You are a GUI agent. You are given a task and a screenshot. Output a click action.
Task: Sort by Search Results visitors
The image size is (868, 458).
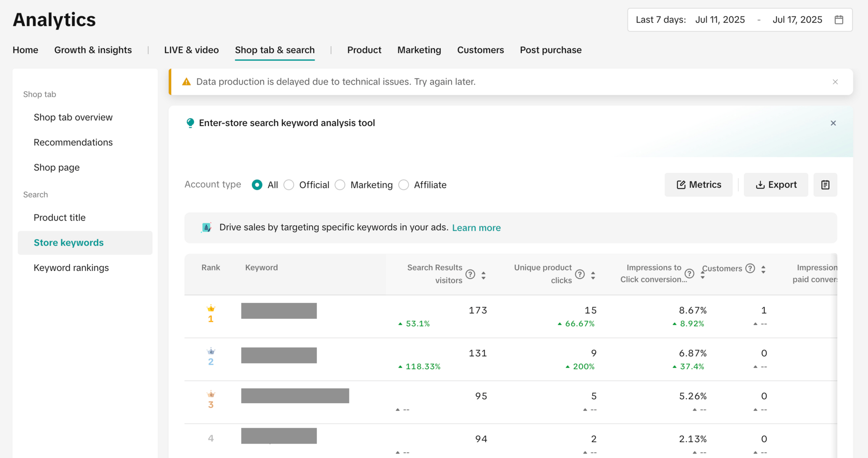[x=483, y=275]
